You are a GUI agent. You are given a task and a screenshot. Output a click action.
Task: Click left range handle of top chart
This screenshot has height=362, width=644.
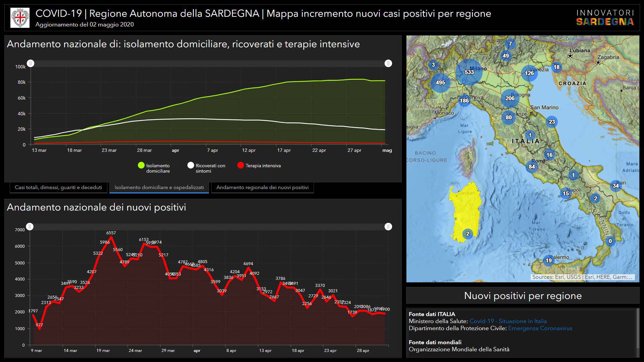click(31, 63)
